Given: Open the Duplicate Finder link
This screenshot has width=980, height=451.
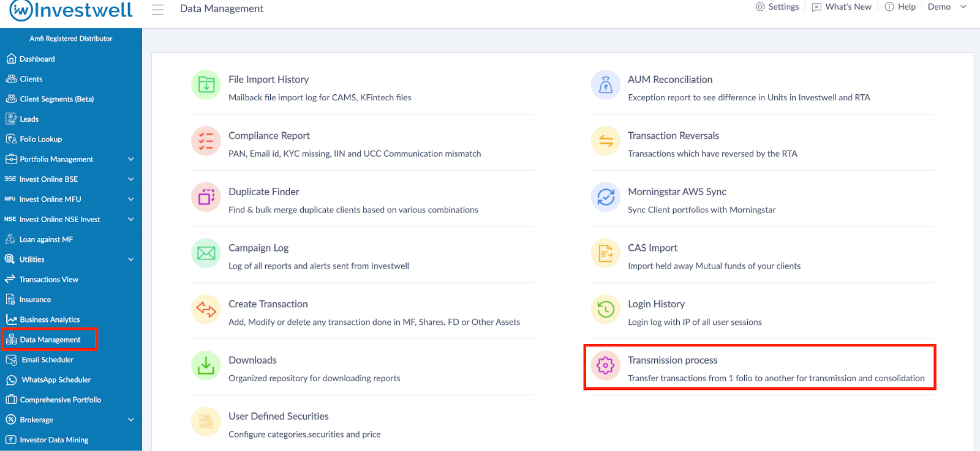Looking at the screenshot, I should [263, 192].
